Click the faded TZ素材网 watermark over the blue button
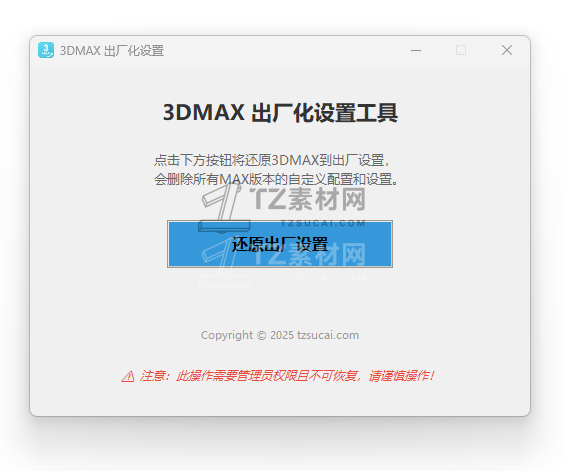 (x=310, y=254)
